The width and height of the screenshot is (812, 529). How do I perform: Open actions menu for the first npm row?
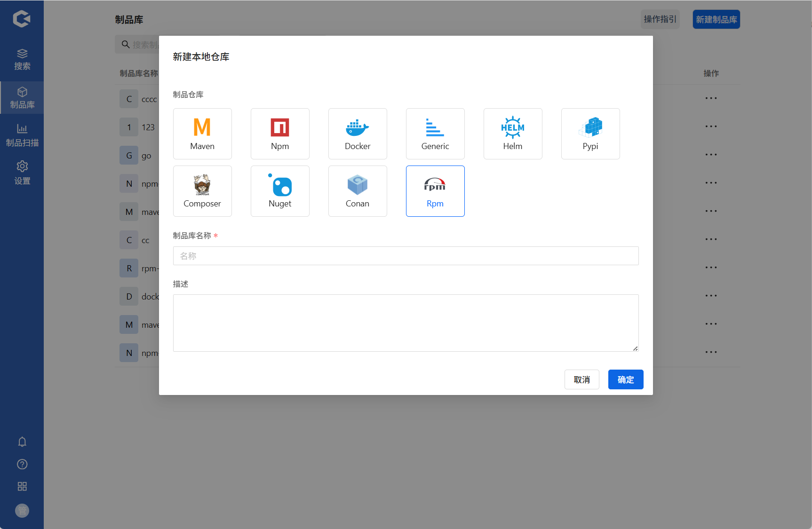pos(711,183)
